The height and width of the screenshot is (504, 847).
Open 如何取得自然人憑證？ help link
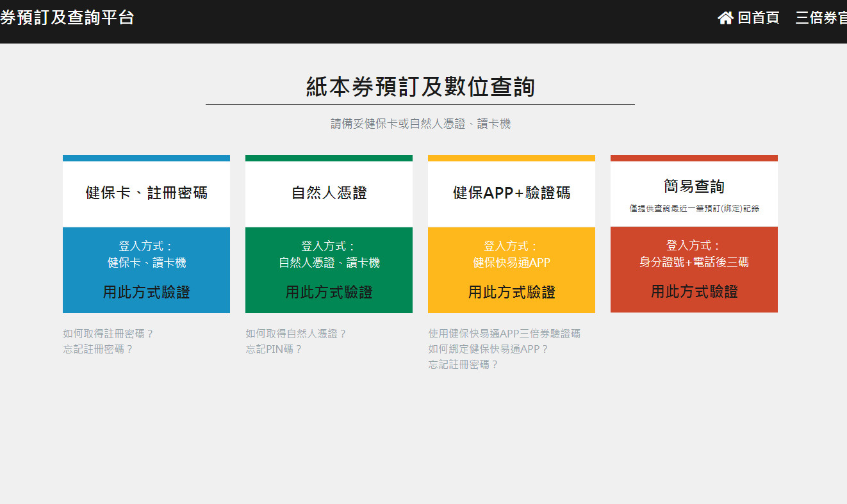pyautogui.click(x=296, y=334)
